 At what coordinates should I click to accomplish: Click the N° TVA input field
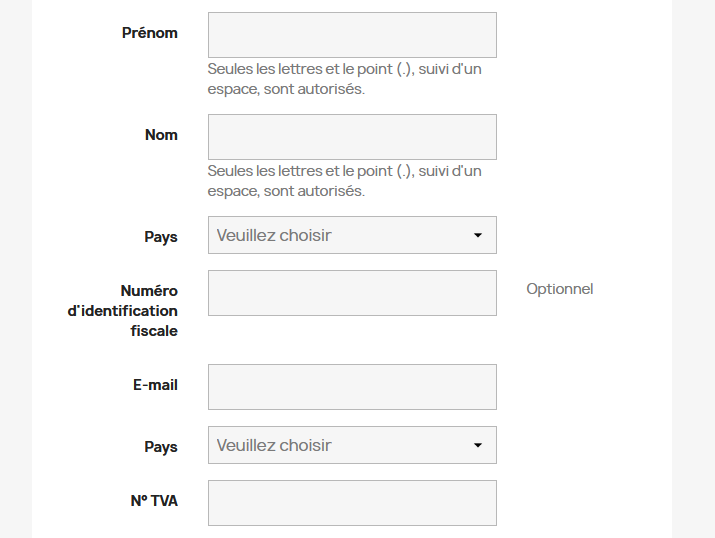click(352, 503)
